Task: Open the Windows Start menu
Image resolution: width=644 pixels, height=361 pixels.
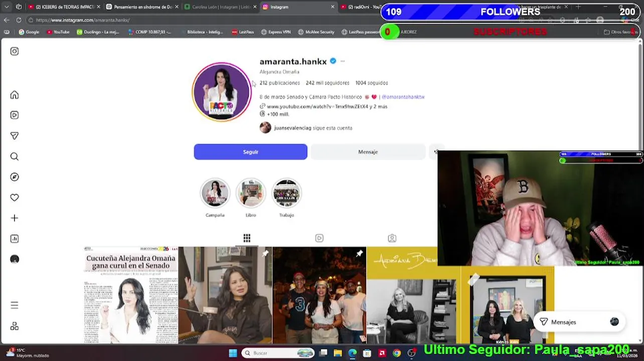Action: pos(233,353)
